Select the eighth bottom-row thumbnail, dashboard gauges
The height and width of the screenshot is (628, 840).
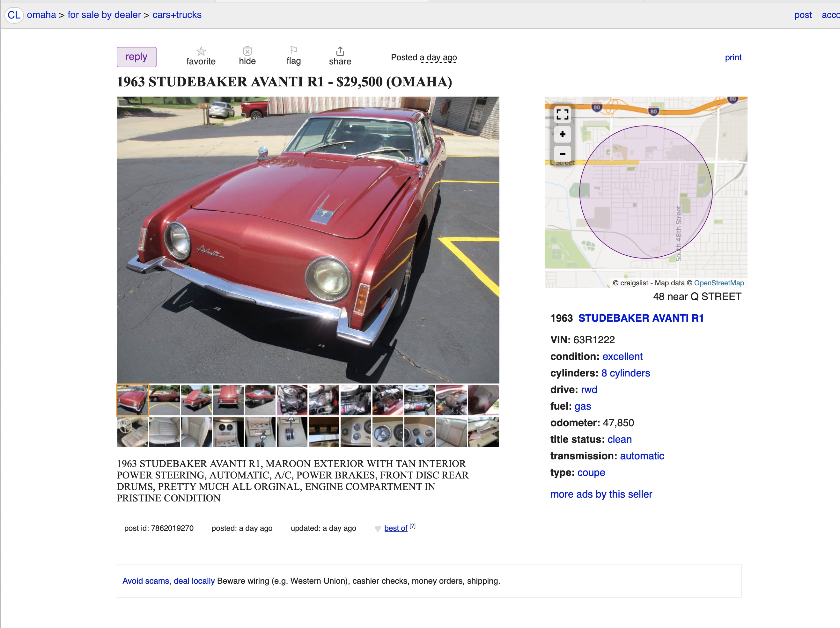click(x=356, y=432)
